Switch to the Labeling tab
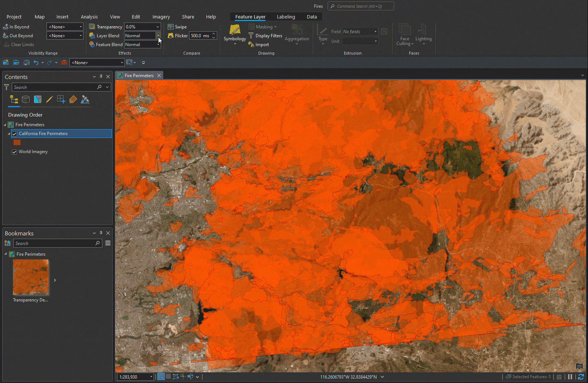This screenshot has height=383, width=588. click(x=286, y=17)
